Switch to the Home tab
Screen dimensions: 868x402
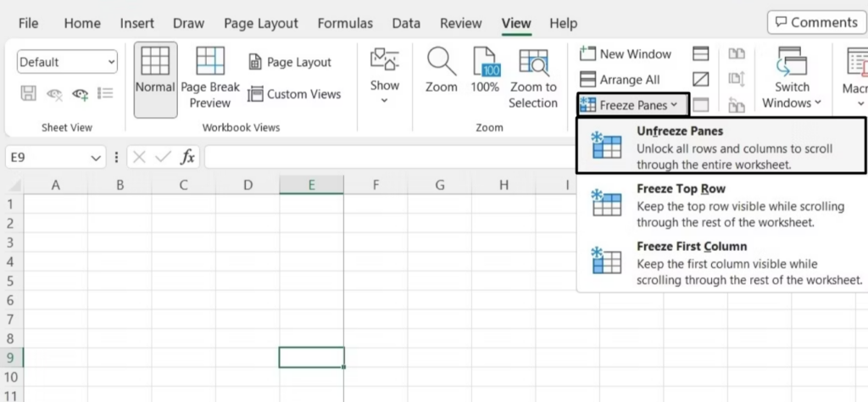click(82, 23)
